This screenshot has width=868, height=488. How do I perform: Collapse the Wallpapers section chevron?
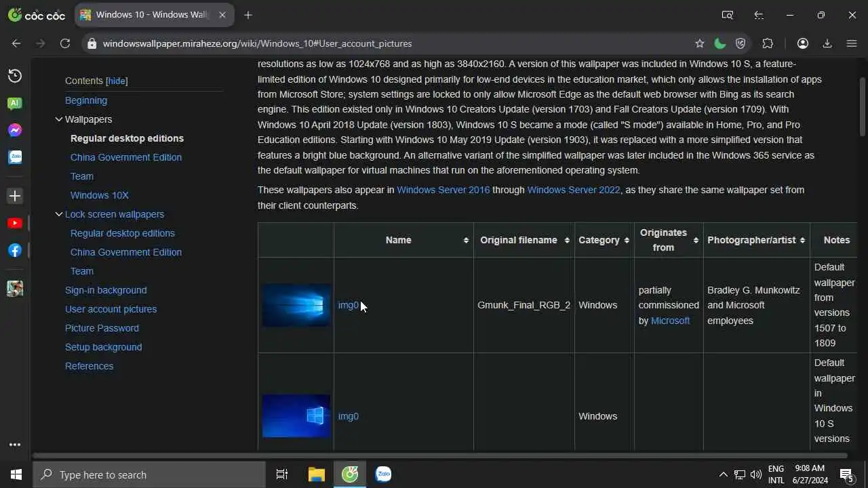click(x=59, y=119)
